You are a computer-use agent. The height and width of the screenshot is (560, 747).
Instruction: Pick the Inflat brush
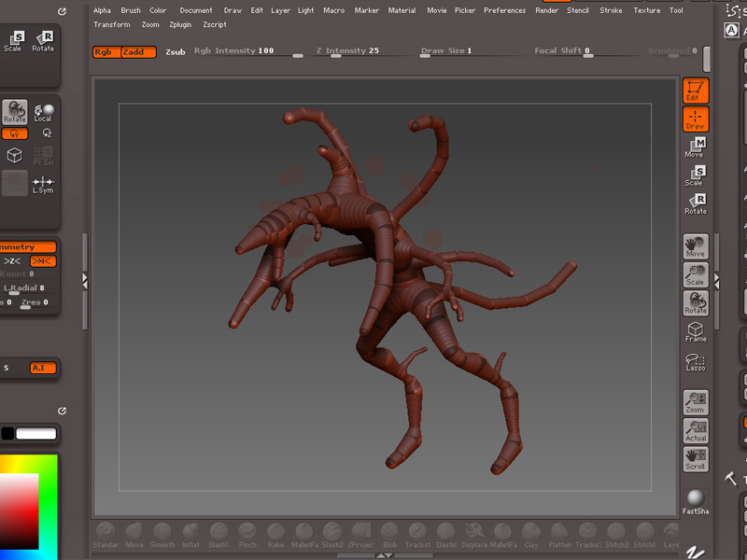click(x=190, y=535)
